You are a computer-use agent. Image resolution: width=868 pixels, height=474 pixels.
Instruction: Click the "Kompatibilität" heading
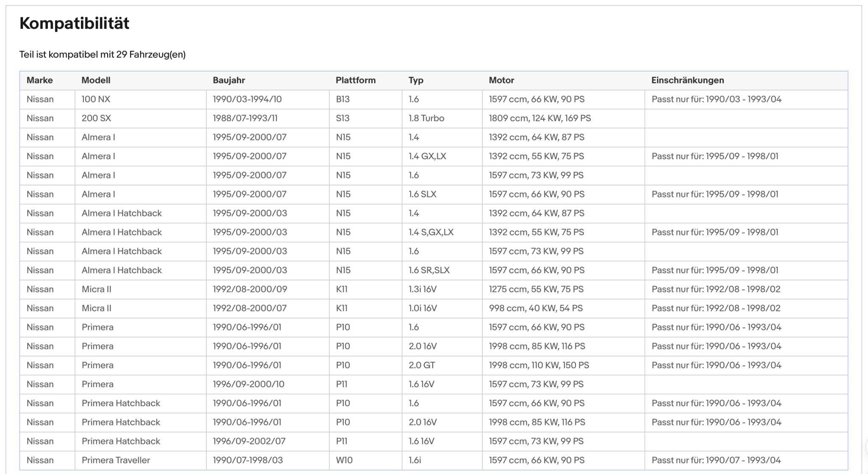tap(74, 23)
